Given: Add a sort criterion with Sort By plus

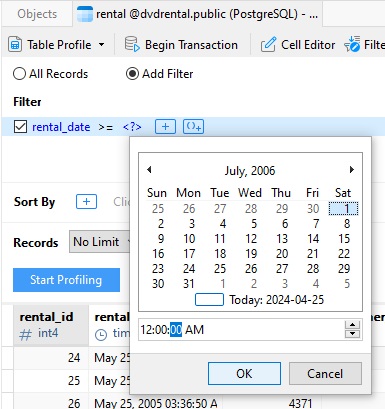Looking at the screenshot, I should 87,202.
